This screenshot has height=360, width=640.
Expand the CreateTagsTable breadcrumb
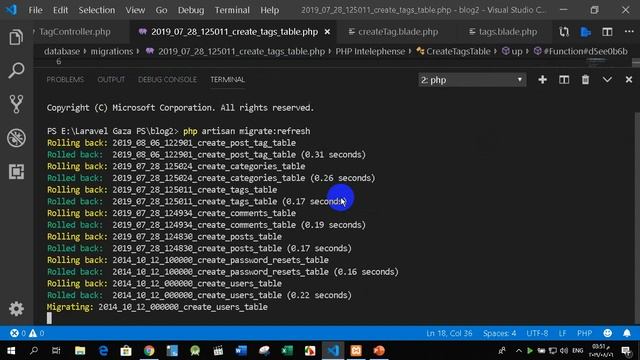(453, 51)
